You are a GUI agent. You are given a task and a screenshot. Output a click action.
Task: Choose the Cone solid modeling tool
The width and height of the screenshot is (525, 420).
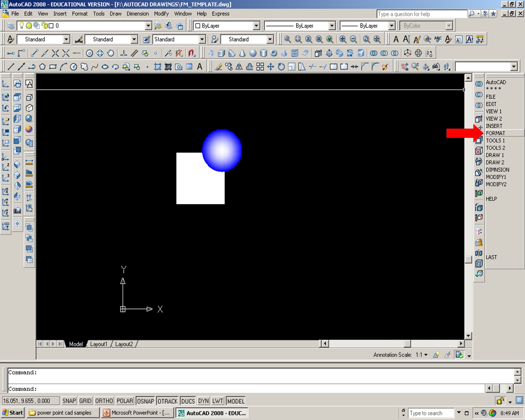[x=242, y=53]
